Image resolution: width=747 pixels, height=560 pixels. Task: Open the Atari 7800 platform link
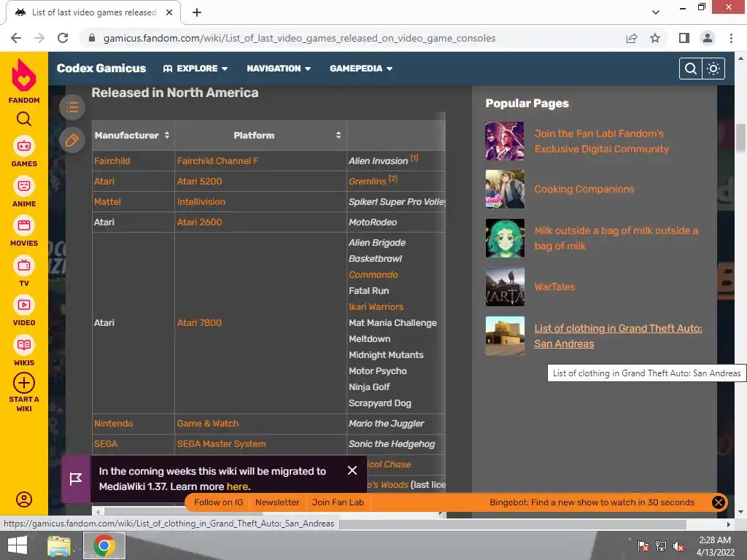pyautogui.click(x=199, y=323)
